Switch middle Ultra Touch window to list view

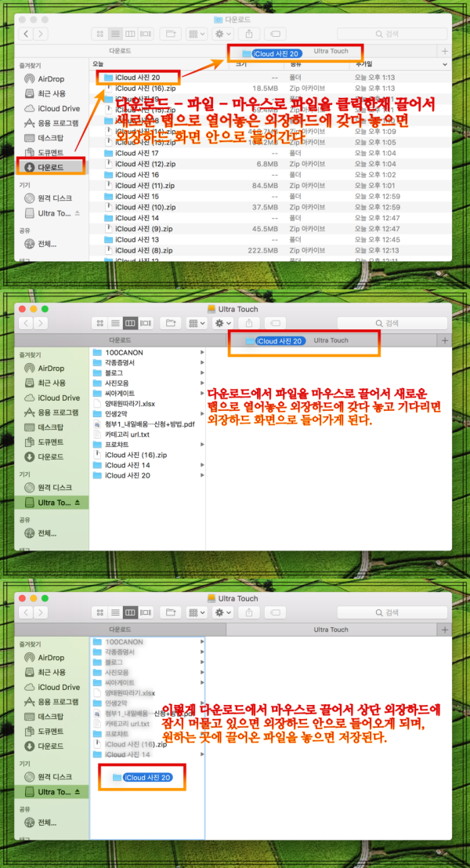pyautogui.click(x=115, y=323)
